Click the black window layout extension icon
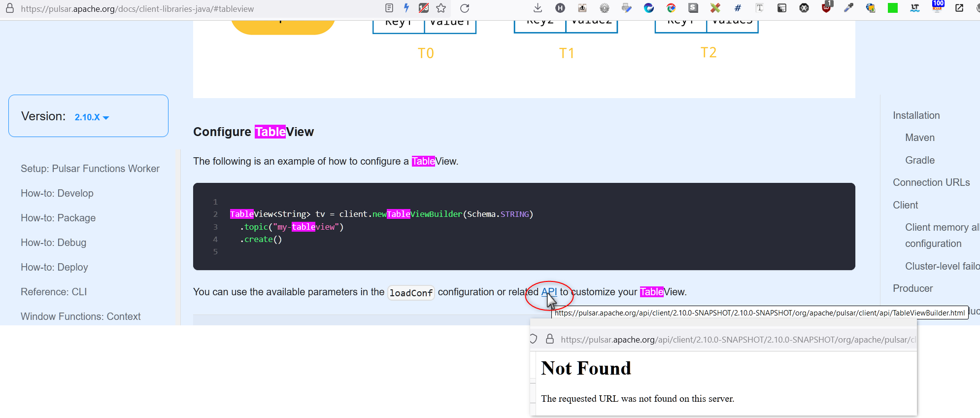 (x=782, y=8)
